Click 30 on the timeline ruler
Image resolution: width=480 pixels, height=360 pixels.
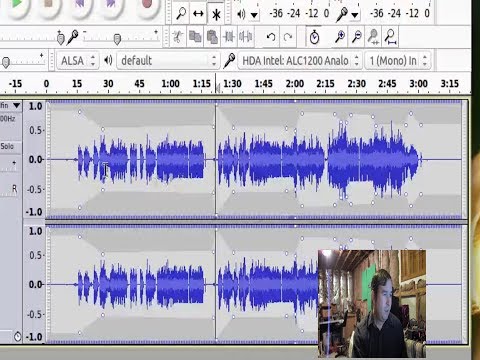(x=108, y=83)
